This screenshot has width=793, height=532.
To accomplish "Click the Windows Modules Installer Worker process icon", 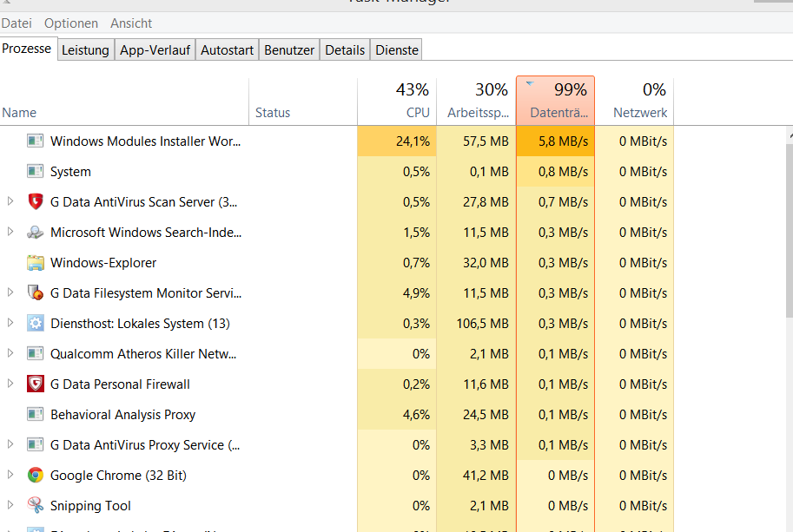I will pyautogui.click(x=35, y=141).
